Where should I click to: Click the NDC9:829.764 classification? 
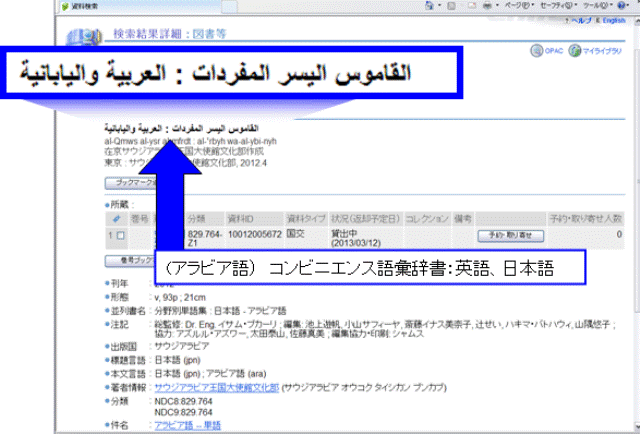pyautogui.click(x=183, y=412)
